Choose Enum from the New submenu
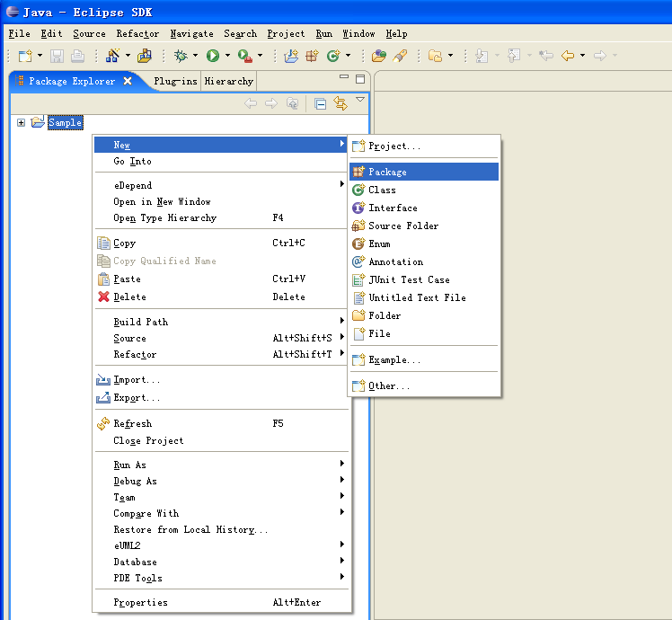This screenshot has height=620, width=672. 424,244
